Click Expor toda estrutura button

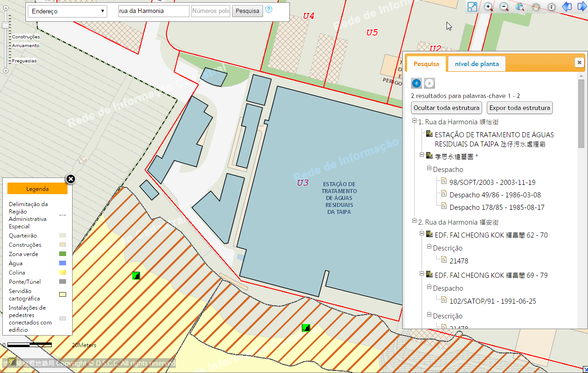pos(520,108)
